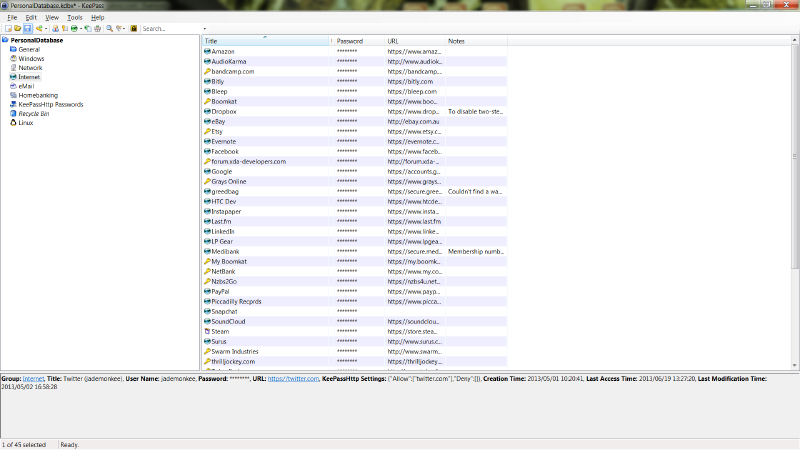Click the entry list's scroll up arrow

pyautogui.click(x=795, y=40)
